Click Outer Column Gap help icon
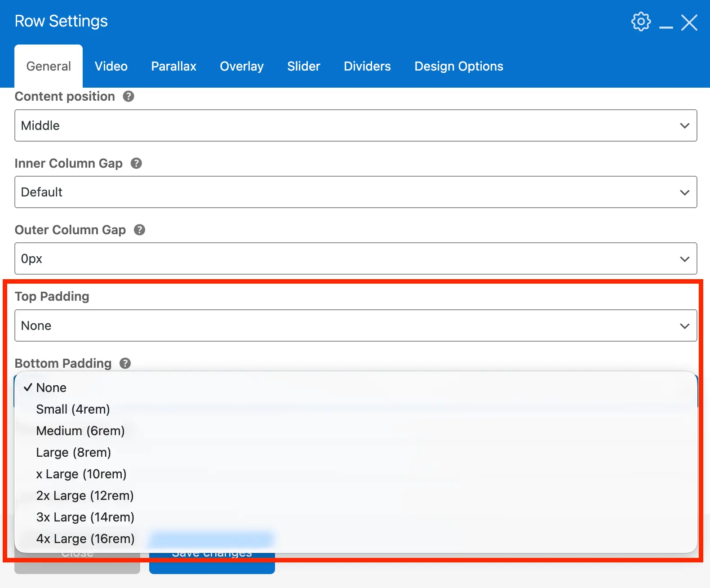This screenshot has height=588, width=710. (140, 230)
